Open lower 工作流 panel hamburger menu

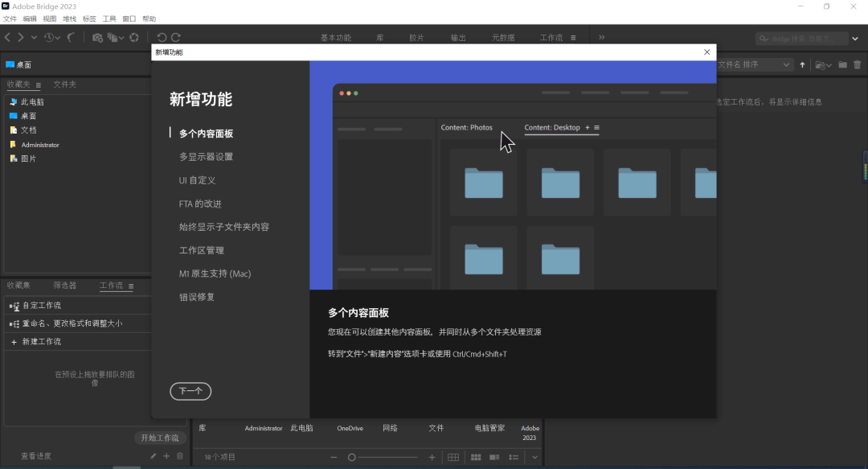[131, 286]
